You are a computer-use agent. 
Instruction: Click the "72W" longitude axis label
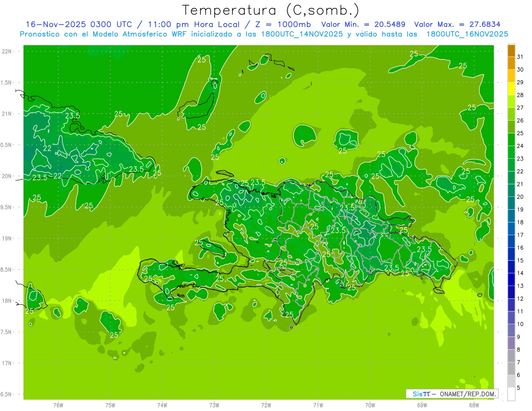[x=266, y=405]
